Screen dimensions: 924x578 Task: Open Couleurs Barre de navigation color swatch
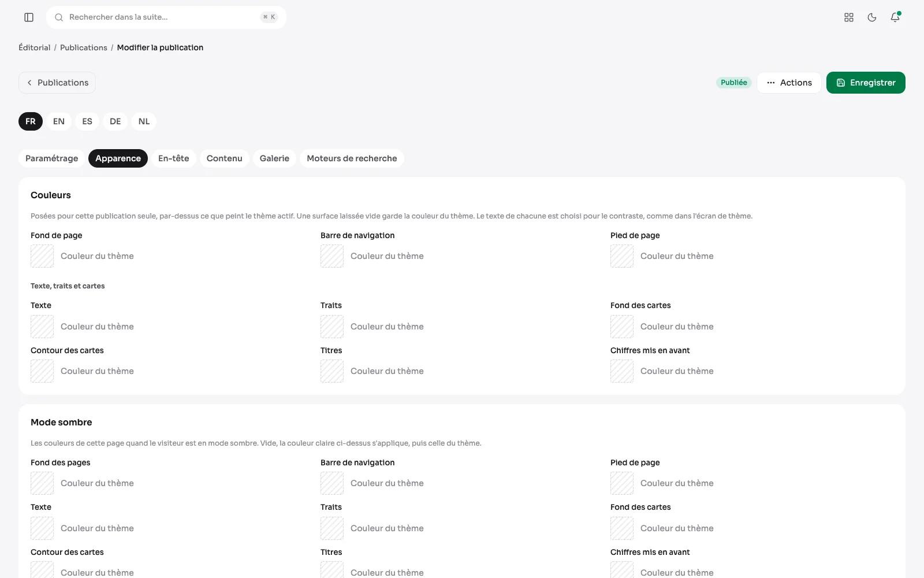coord(332,256)
